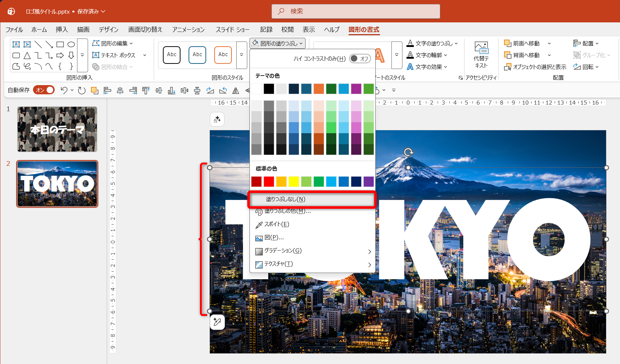Image resolution: width=620 pixels, height=364 pixels.
Task: Expand the shapes gallery
Action: pos(83,55)
